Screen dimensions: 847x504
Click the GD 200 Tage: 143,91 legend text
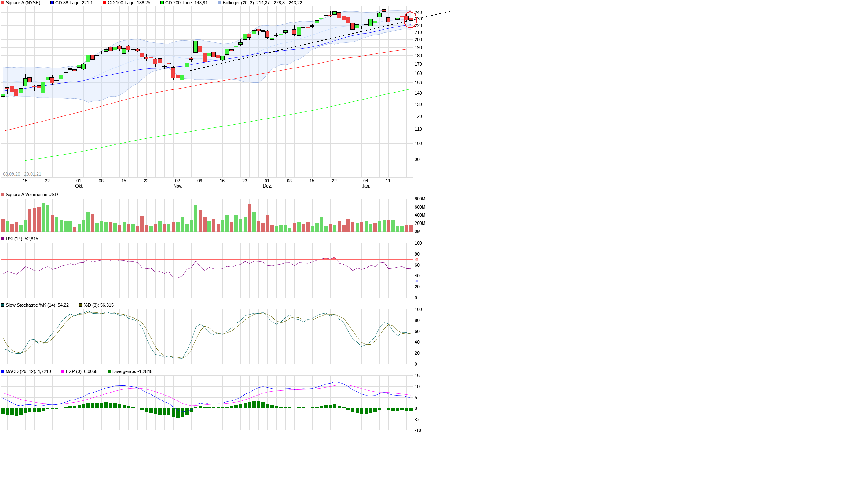[186, 3]
